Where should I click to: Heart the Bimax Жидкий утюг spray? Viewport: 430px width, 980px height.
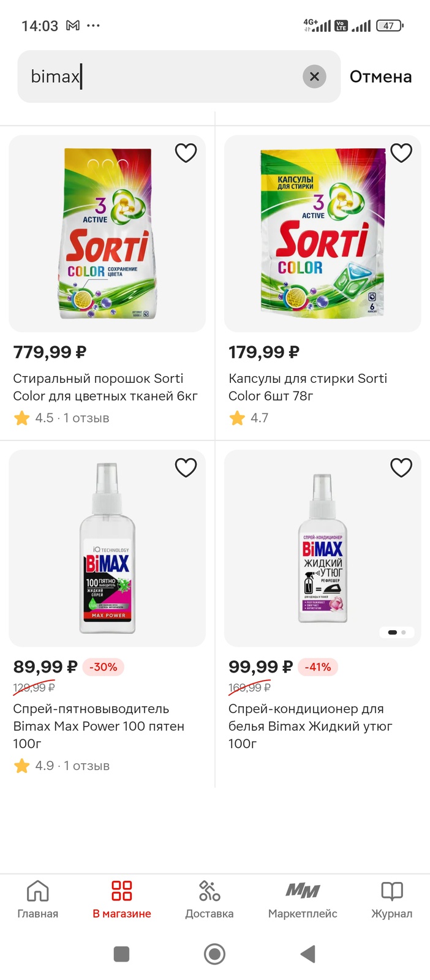[x=401, y=467]
